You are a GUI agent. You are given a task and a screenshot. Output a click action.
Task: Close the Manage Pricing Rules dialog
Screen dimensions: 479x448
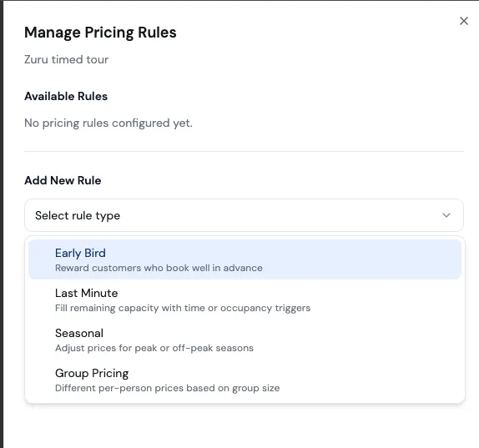(464, 21)
